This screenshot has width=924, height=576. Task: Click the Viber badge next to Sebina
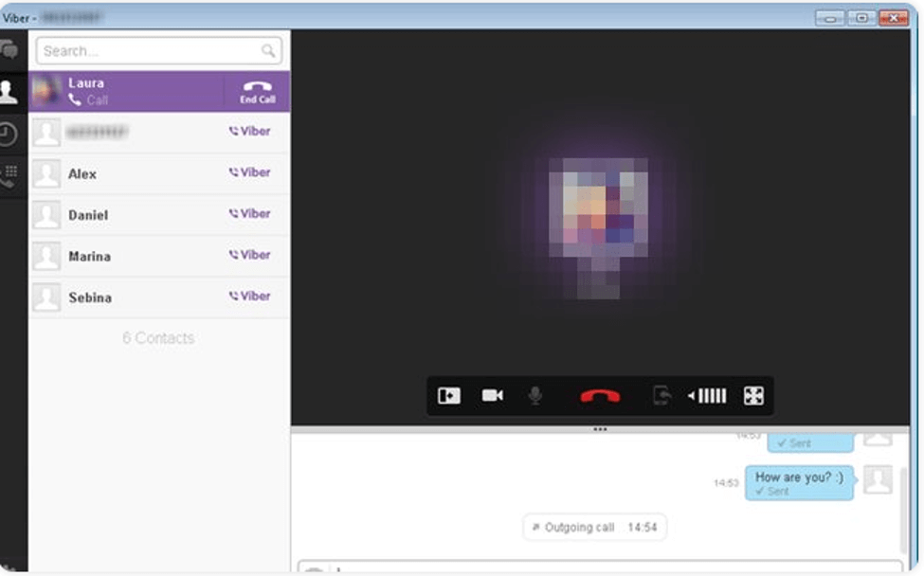coord(250,297)
